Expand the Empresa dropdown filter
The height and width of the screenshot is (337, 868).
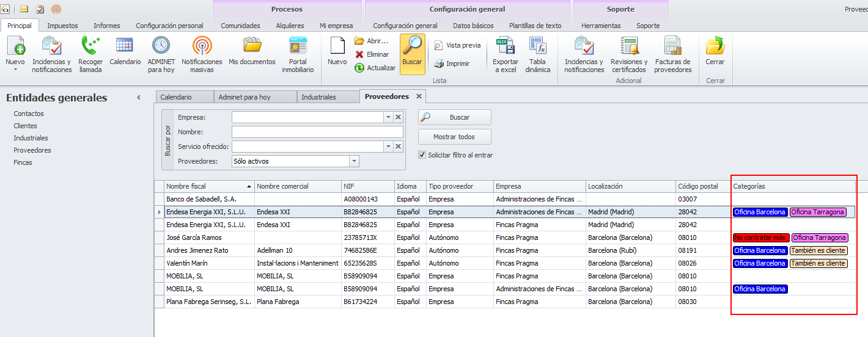click(x=388, y=117)
